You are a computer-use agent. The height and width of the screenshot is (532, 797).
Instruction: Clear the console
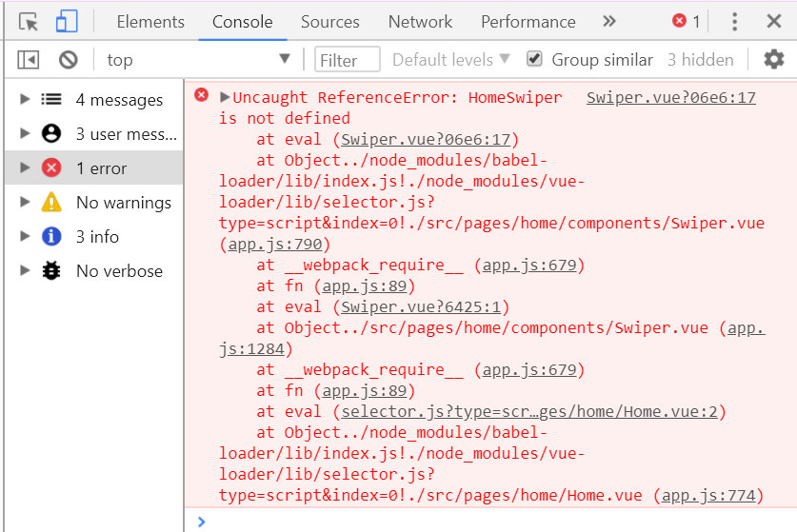click(x=69, y=60)
